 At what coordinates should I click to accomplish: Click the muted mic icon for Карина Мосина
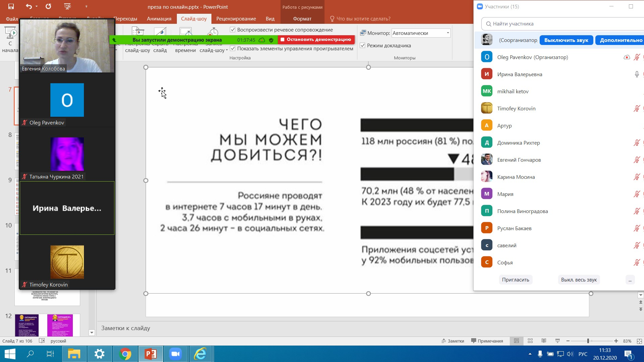click(637, 177)
